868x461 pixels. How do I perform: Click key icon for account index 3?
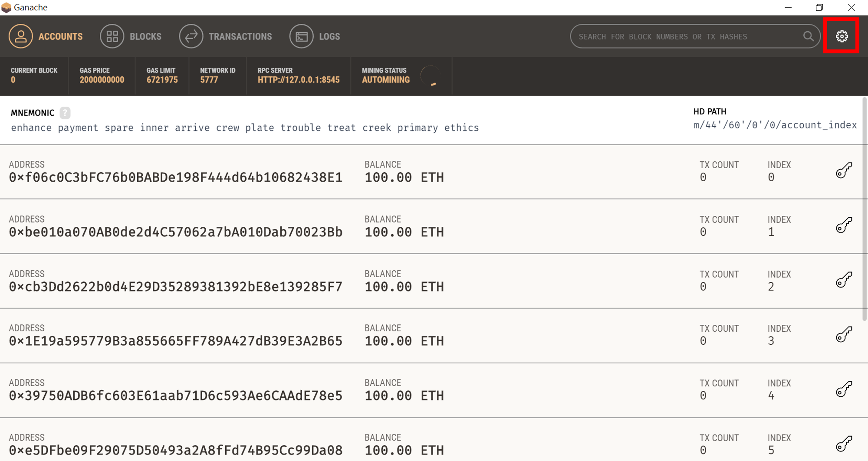(844, 335)
